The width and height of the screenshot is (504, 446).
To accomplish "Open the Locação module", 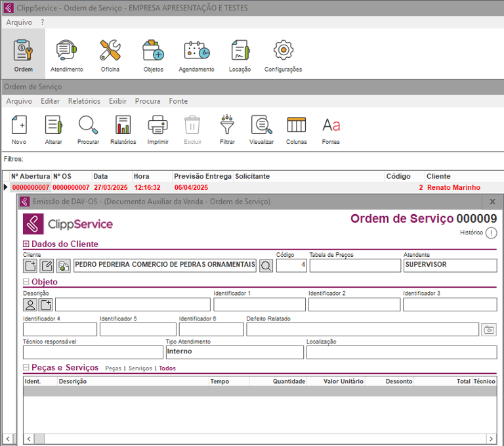I will 240,55.
